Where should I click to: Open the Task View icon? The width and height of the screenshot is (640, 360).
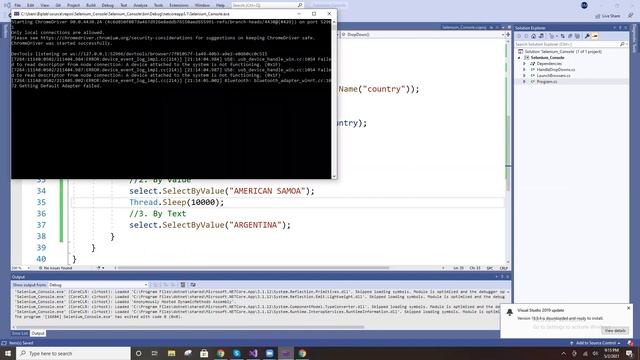pos(155,353)
